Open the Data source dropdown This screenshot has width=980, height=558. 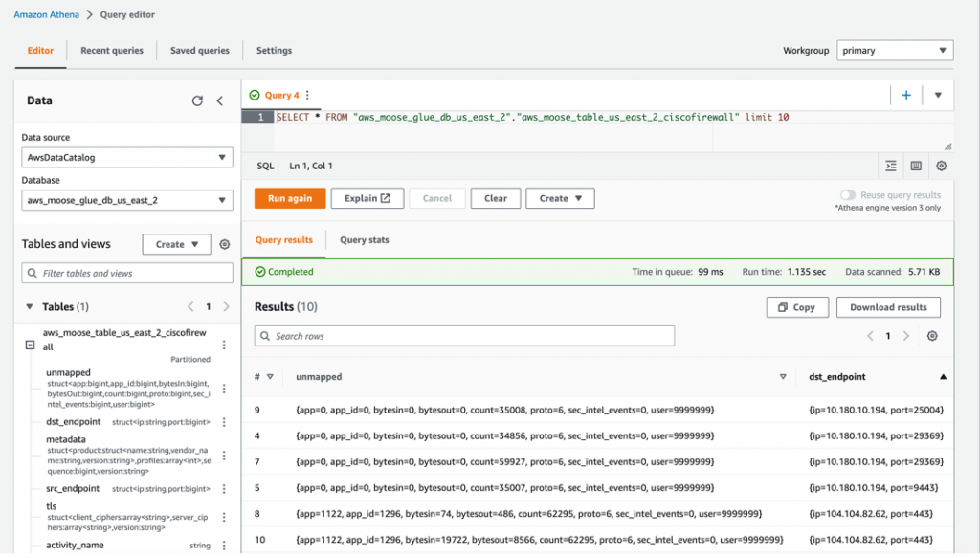click(x=127, y=157)
